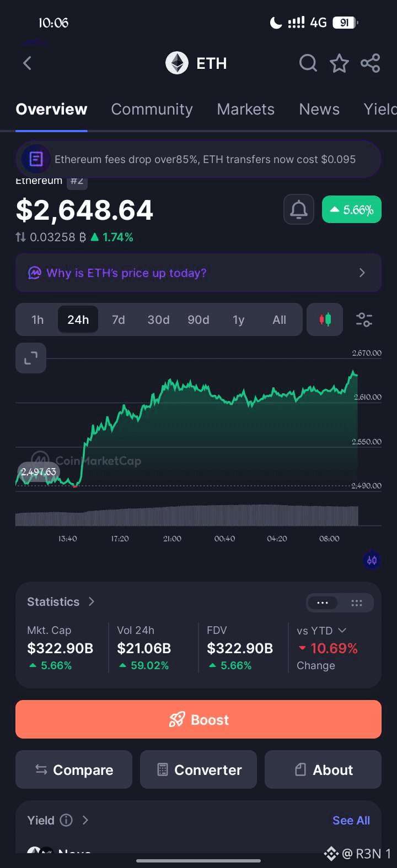
Task: Open vs YTD dropdown
Action: coord(322,631)
